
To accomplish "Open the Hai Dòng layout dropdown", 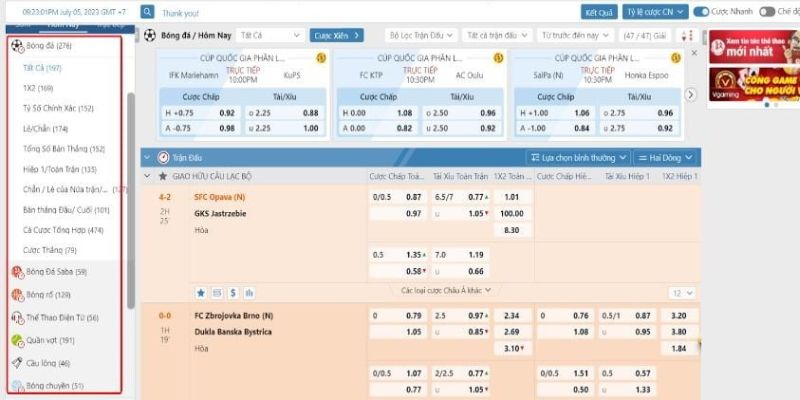I will coord(666,158).
